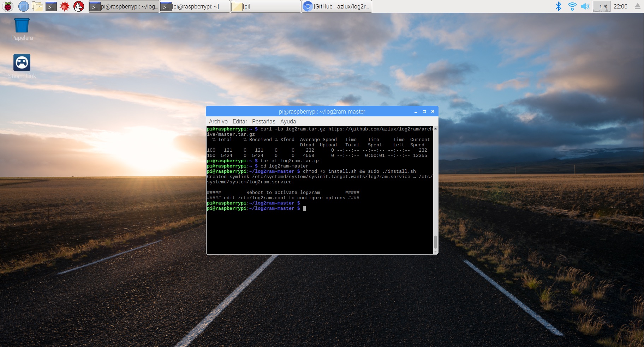Open the Pestañas menu
644x347 pixels.
click(x=263, y=121)
